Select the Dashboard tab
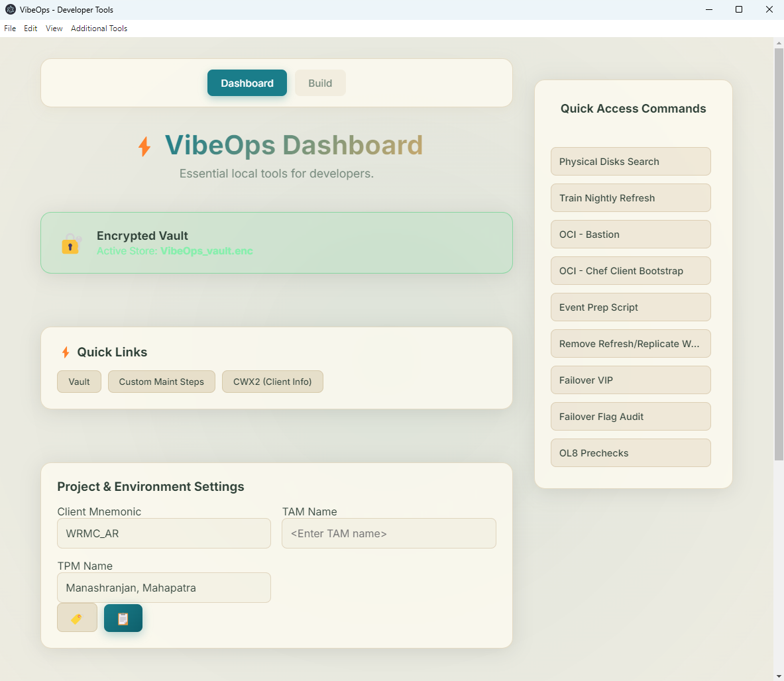 [x=247, y=83]
